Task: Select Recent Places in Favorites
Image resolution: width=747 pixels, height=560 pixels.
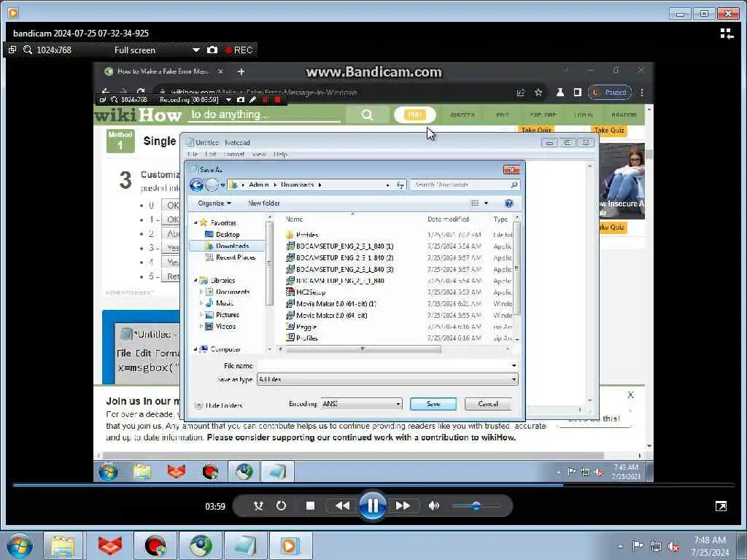Action: pyautogui.click(x=231, y=257)
